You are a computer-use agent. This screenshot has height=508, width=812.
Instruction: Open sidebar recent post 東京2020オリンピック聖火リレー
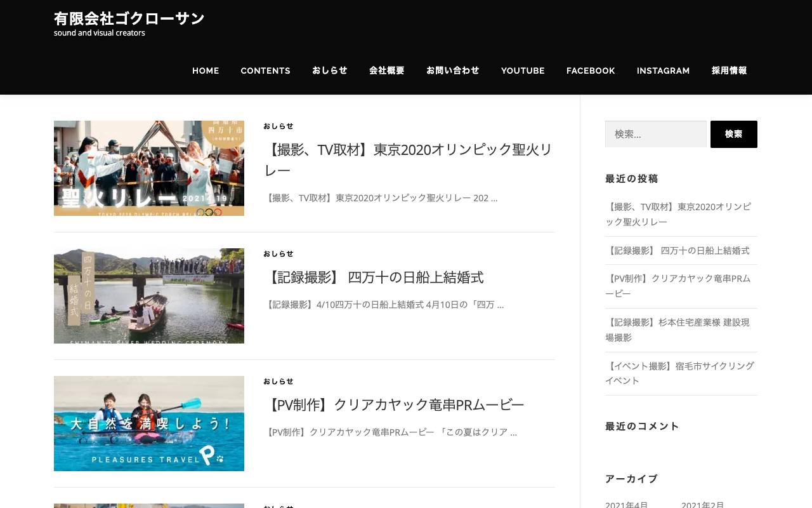click(x=678, y=214)
